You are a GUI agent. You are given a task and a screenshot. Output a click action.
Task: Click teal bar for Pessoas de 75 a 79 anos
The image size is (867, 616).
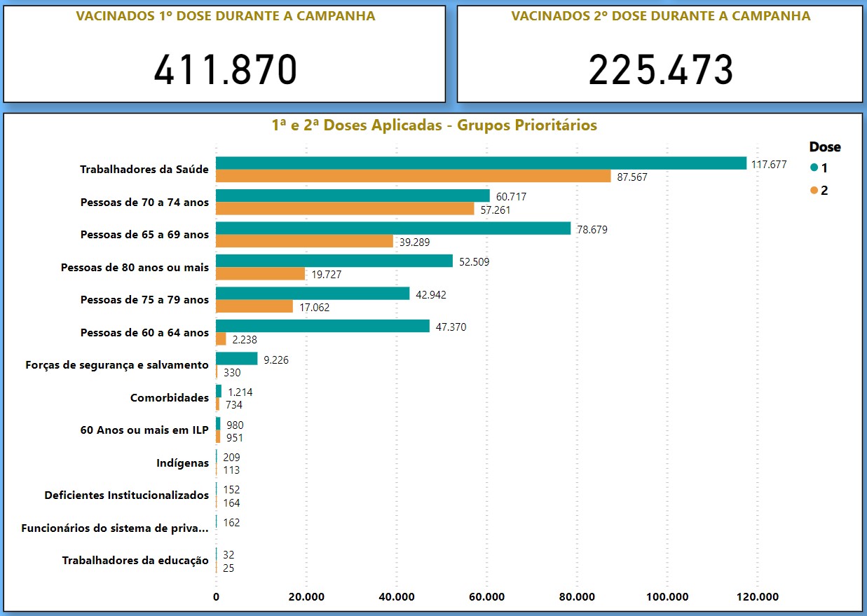(x=313, y=294)
